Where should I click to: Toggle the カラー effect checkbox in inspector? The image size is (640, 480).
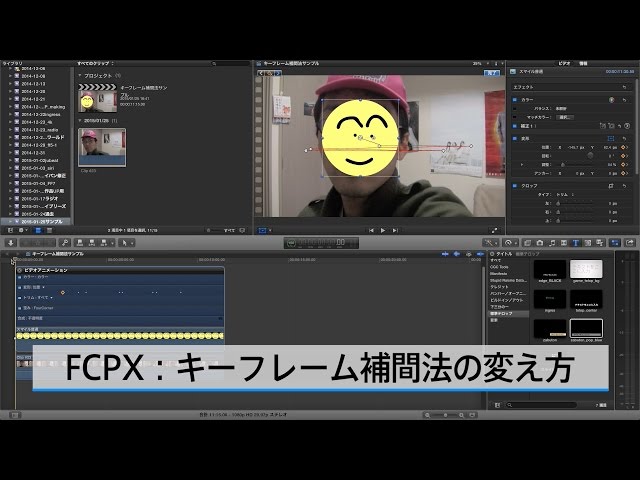[515, 100]
